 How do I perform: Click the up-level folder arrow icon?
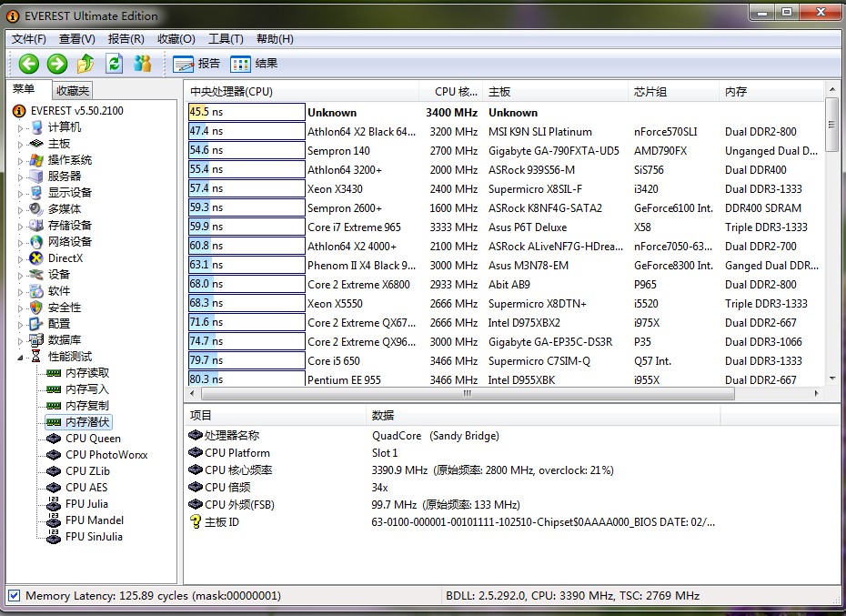pyautogui.click(x=86, y=64)
